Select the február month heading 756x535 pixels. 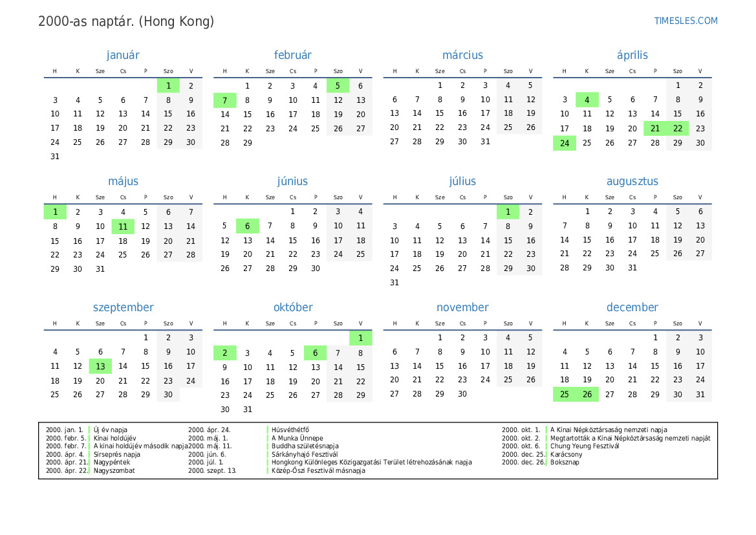(x=293, y=55)
